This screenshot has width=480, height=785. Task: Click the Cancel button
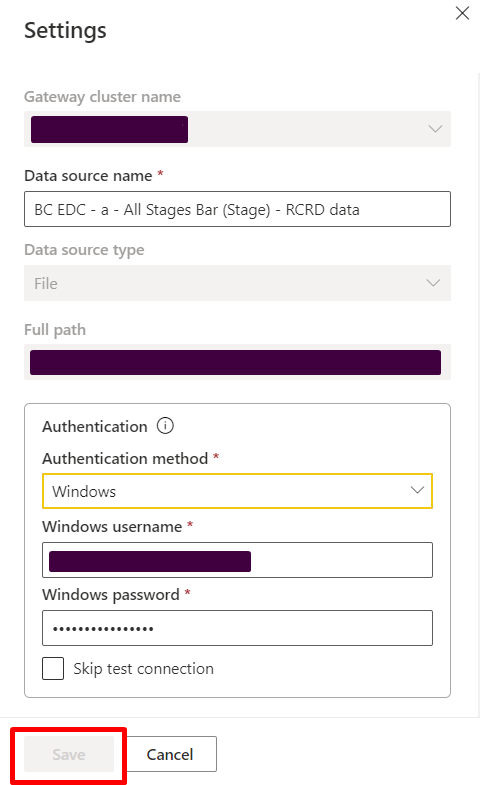click(170, 754)
